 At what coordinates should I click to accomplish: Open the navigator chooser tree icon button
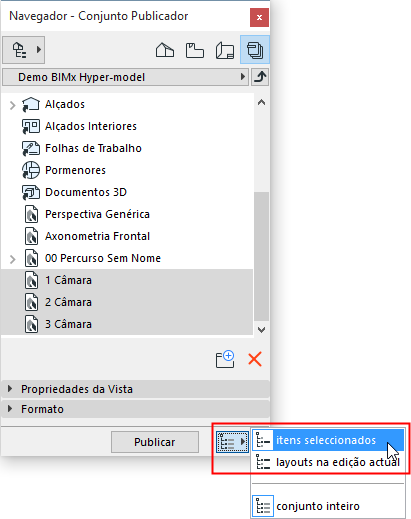(23, 50)
